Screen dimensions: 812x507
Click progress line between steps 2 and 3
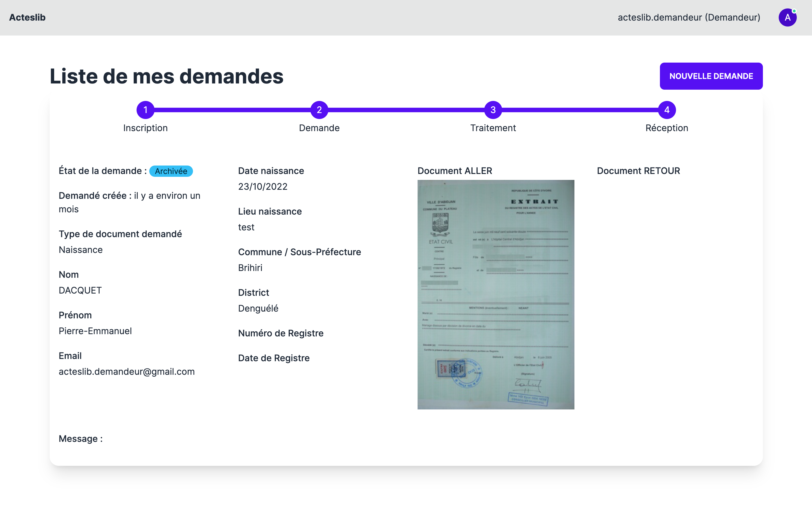click(x=406, y=110)
